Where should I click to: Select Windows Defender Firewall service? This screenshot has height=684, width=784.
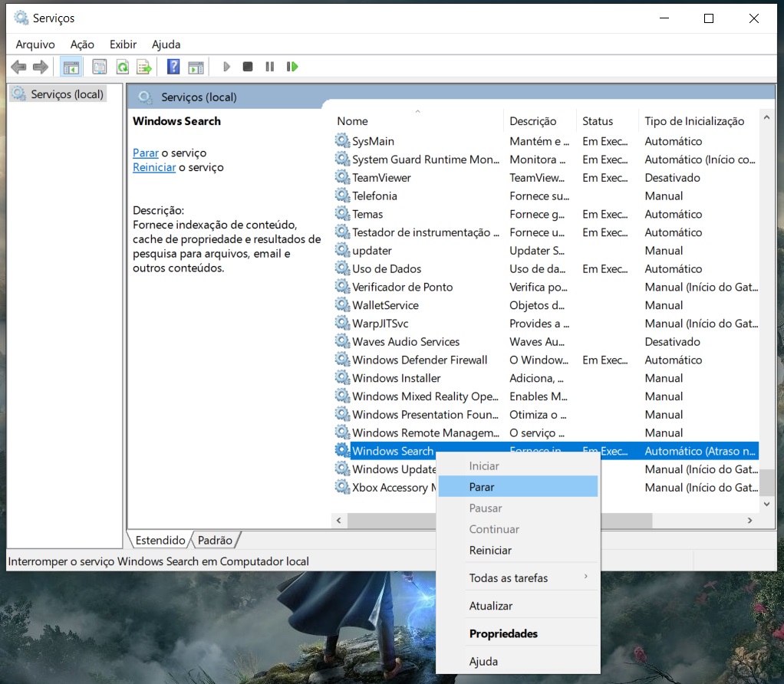[546, 360]
